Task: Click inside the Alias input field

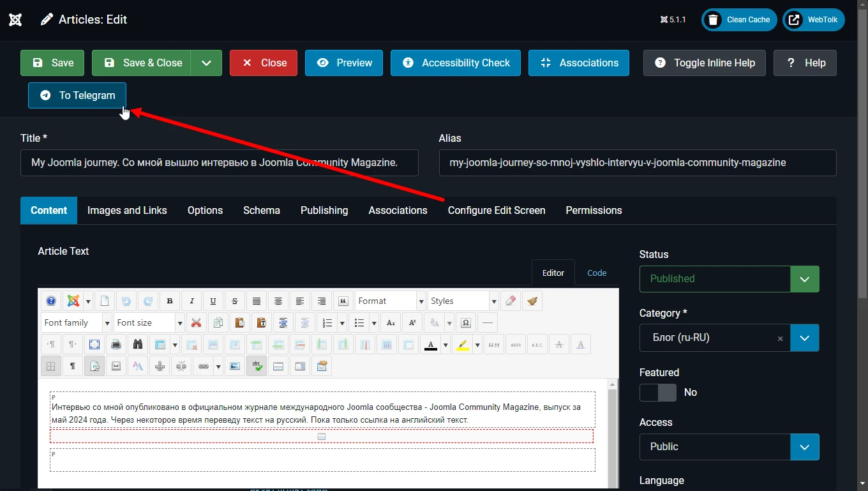Action: click(x=638, y=162)
